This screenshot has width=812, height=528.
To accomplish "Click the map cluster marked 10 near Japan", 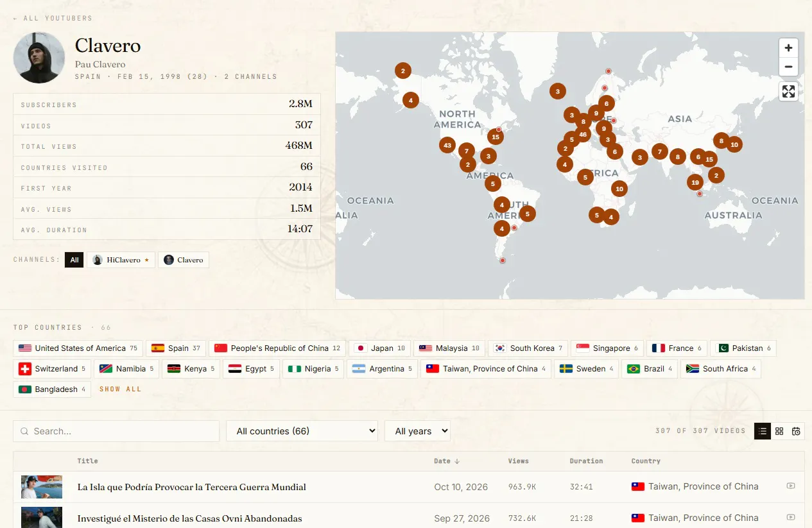I will pyautogui.click(x=734, y=144).
